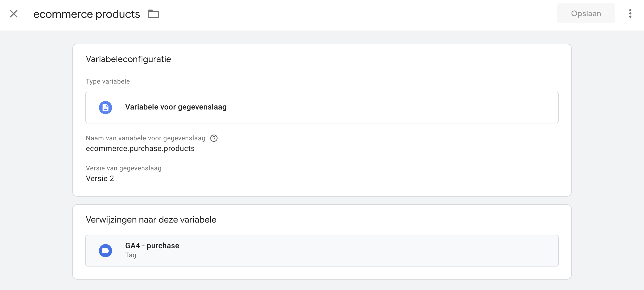The height and width of the screenshot is (290, 644).
Task: Change the Versie van gegevenslaag setting
Action: (x=100, y=178)
